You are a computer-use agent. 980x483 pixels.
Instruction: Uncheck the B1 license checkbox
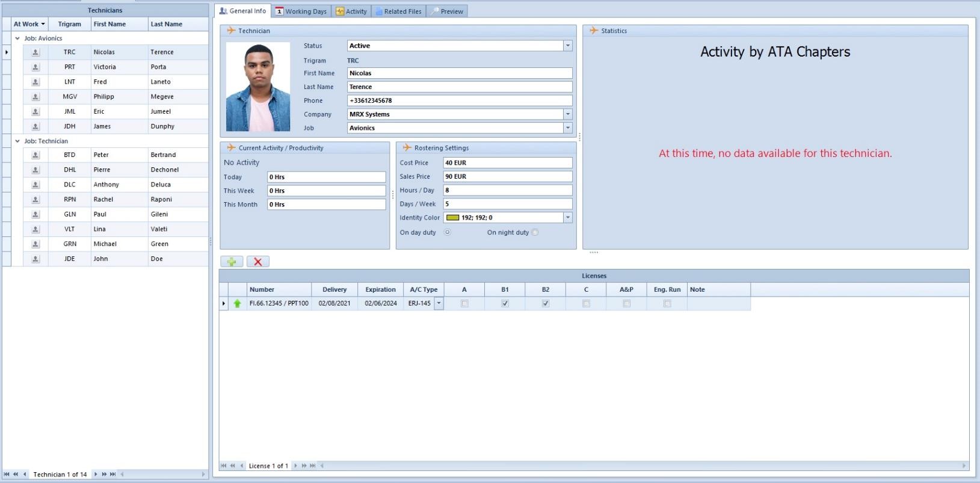[x=505, y=304]
